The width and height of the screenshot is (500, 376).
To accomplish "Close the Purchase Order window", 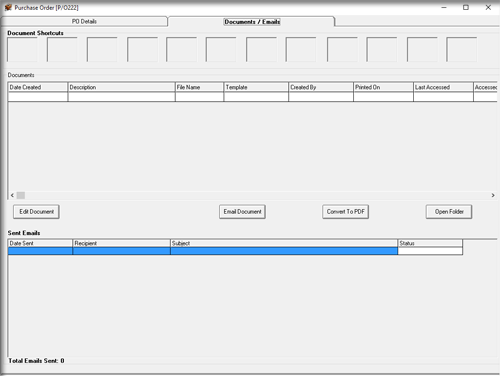I will pos(488,7).
